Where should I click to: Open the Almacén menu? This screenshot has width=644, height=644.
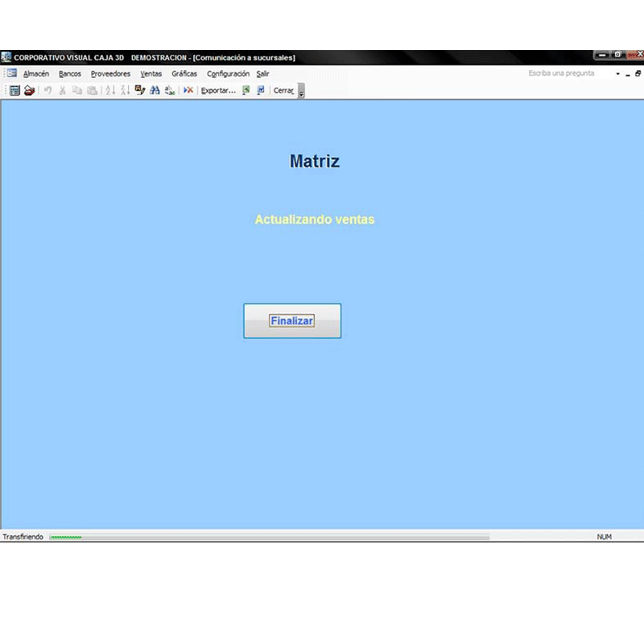[36, 73]
